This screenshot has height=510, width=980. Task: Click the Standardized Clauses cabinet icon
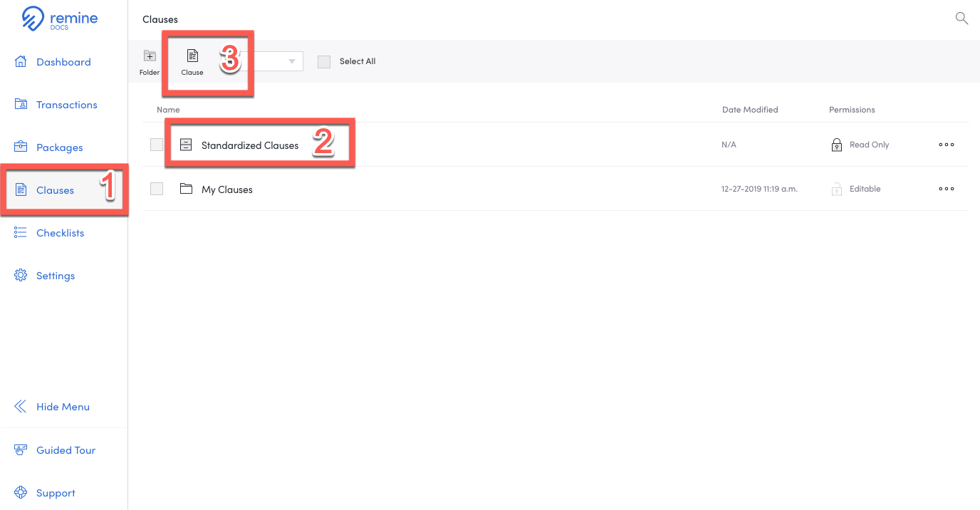click(x=186, y=145)
